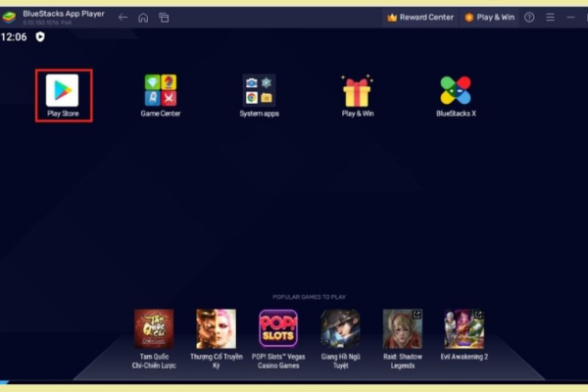Screen dimensions: 588x392
Task: Open the Game Center folder
Action: pos(161,95)
